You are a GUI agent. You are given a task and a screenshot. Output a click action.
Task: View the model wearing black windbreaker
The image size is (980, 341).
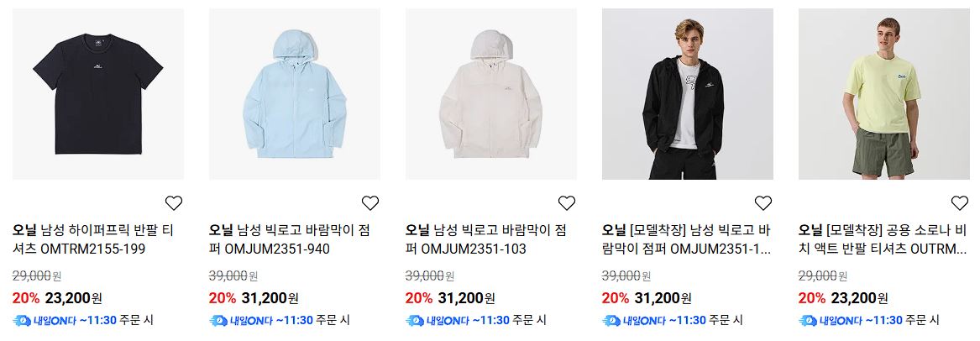click(688, 94)
